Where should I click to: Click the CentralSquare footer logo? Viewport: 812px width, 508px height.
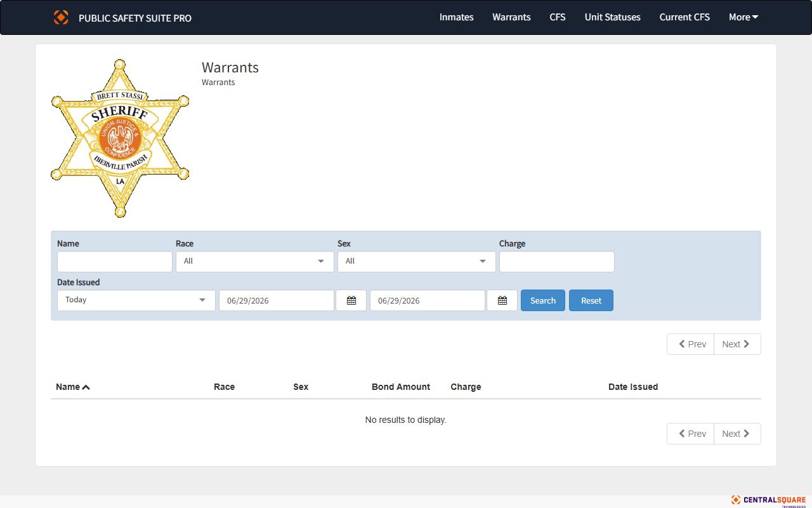768,500
